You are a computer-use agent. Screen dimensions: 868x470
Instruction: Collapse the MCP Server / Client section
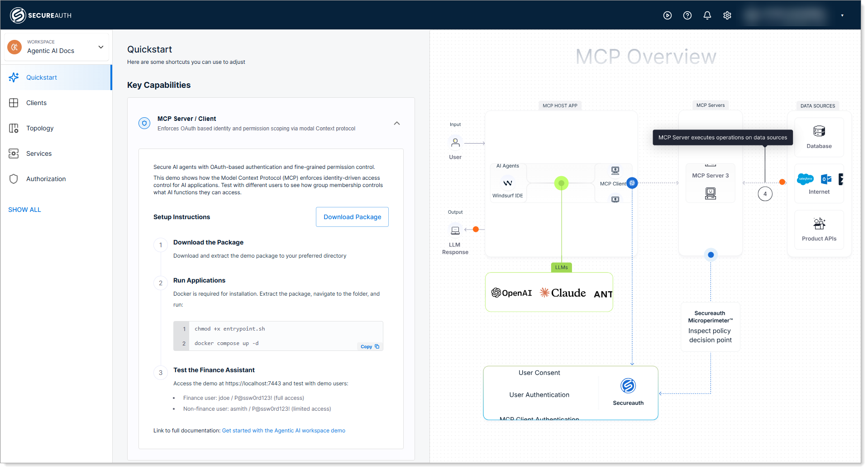point(397,123)
